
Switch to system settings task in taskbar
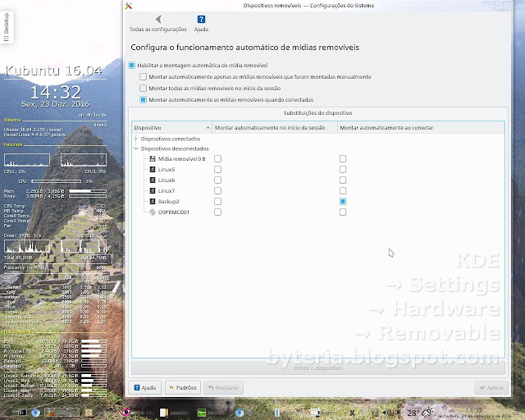pyautogui.click(x=62, y=413)
